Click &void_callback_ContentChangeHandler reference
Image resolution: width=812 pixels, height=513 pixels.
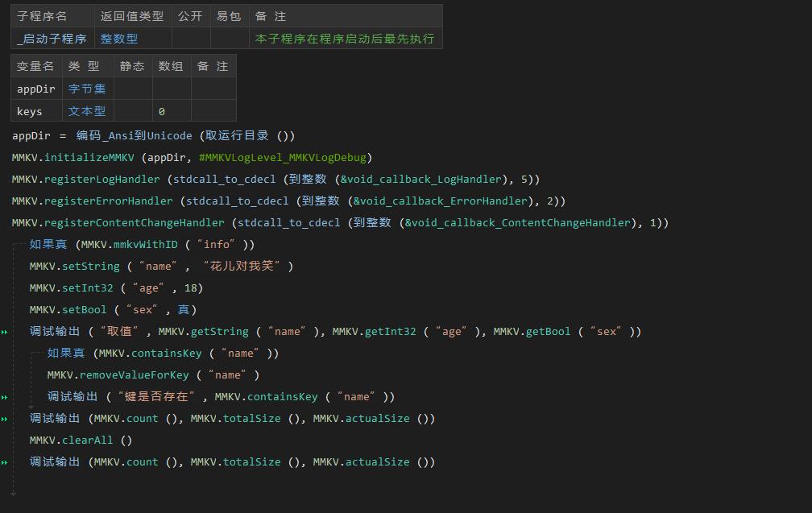coord(519,222)
